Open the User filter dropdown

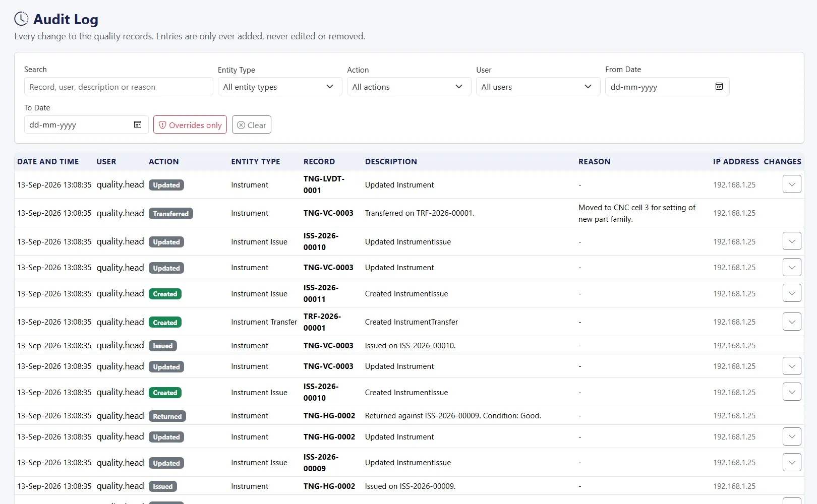point(538,87)
